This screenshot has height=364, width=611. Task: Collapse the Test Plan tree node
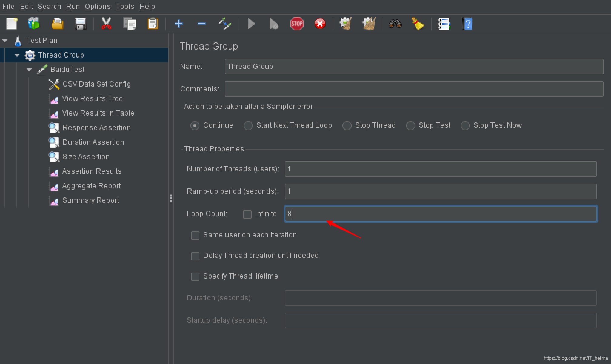(x=5, y=41)
